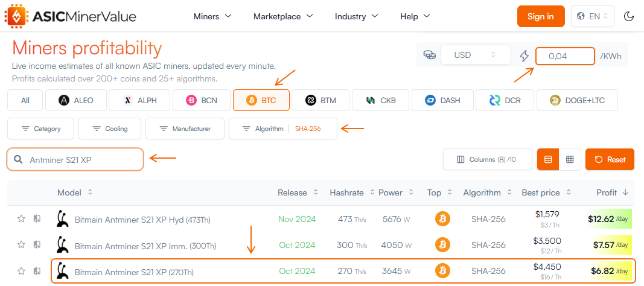Toggle dark mode moon icon
This screenshot has width=644, height=286.
[x=629, y=16]
